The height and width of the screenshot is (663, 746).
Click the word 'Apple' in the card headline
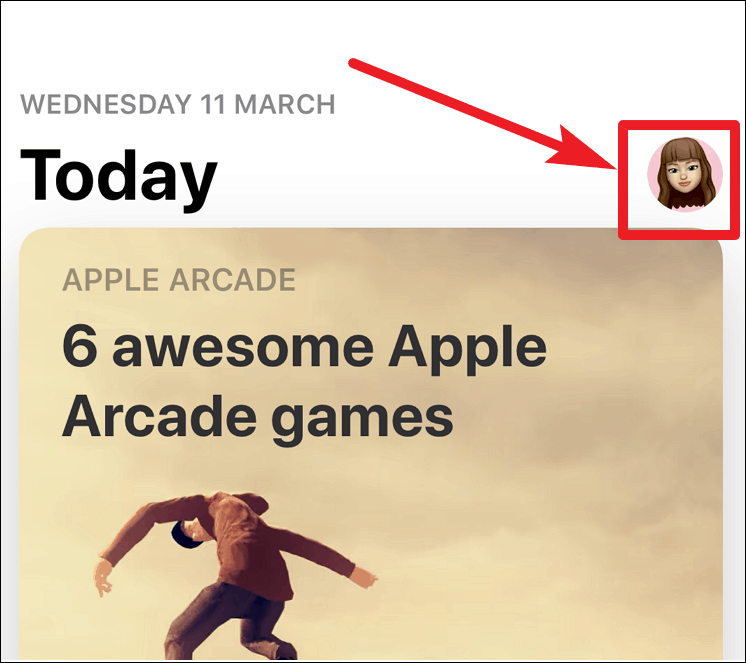467,352
